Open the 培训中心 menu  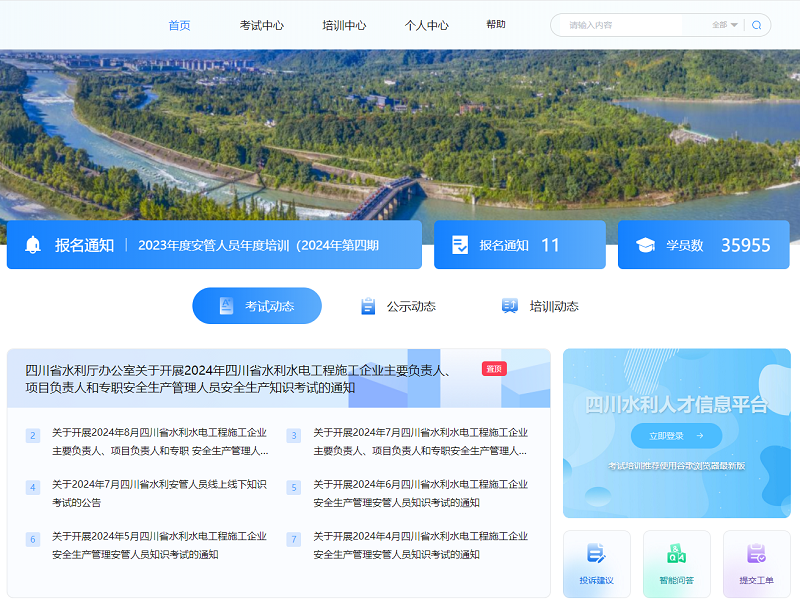click(344, 25)
